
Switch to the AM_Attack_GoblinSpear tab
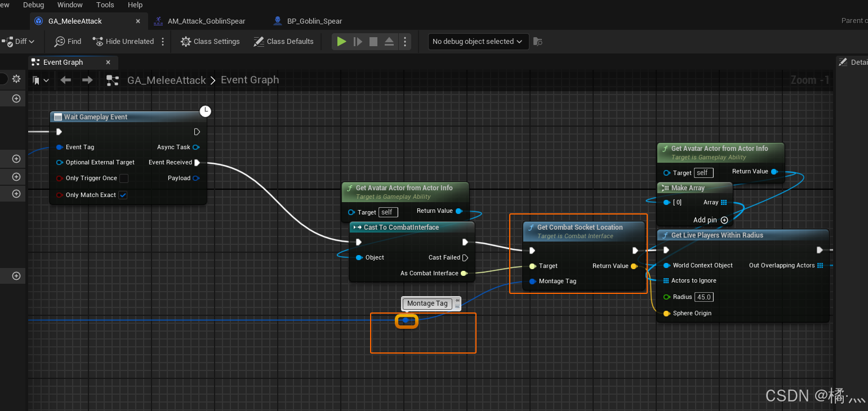206,21
